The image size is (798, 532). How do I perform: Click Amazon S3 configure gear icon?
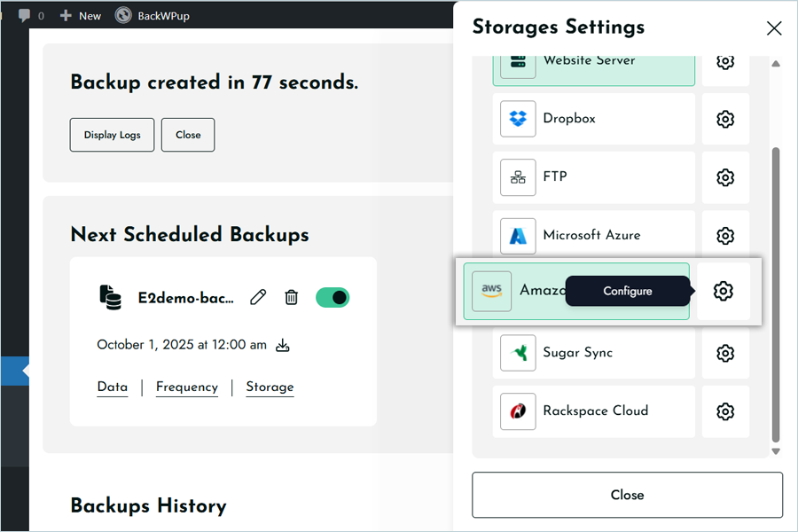[724, 291]
